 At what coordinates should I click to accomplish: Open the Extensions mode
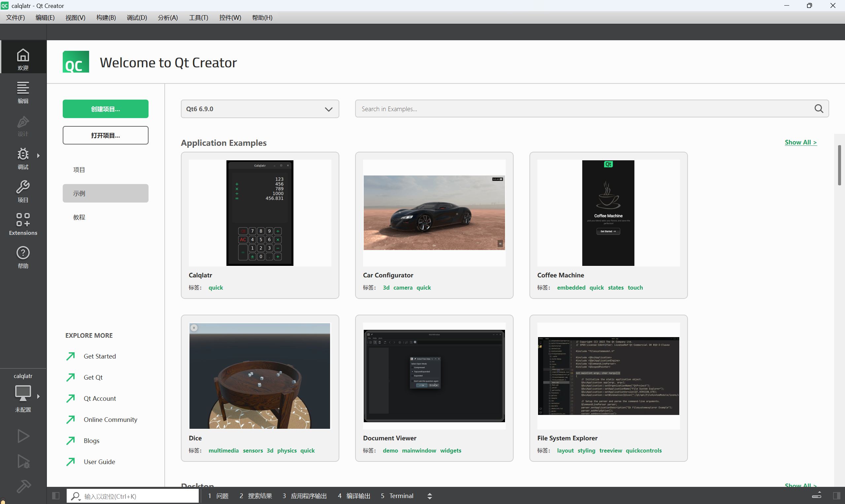pos(23,224)
